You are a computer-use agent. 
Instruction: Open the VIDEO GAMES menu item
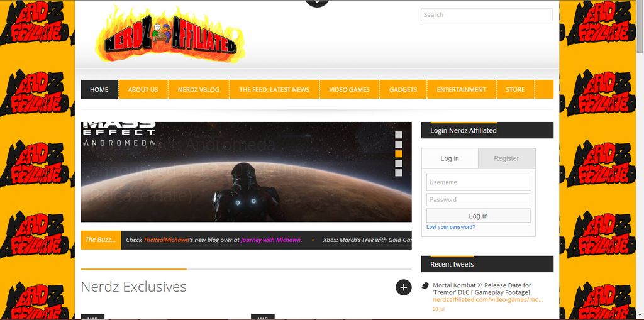click(x=349, y=89)
